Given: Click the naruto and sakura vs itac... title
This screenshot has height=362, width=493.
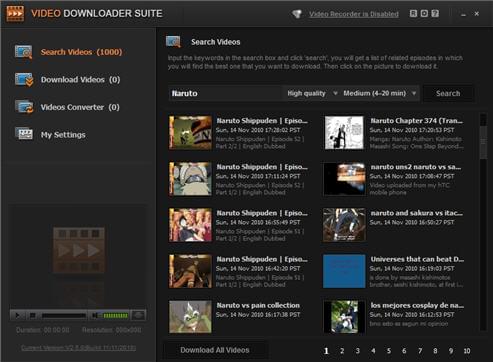Looking at the screenshot, I should coord(416,213).
